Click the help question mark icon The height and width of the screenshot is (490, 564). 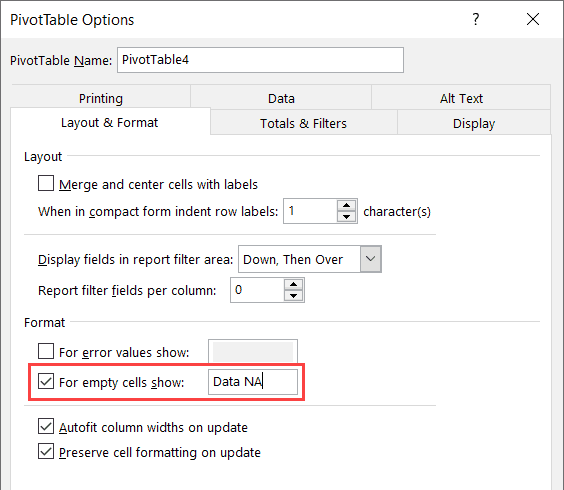476,19
